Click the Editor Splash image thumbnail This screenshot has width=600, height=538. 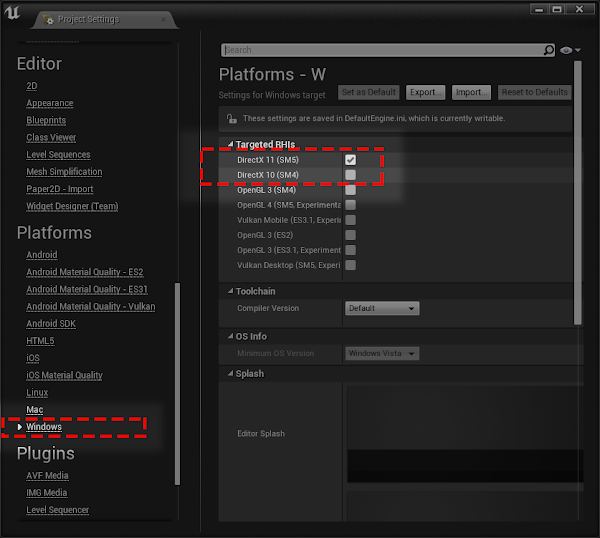click(x=465, y=434)
